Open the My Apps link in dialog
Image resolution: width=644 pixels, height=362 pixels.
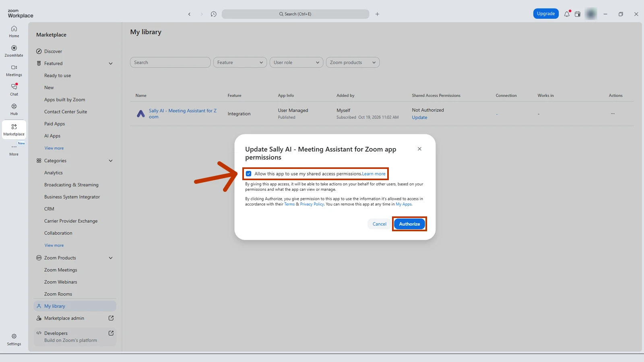tap(404, 204)
